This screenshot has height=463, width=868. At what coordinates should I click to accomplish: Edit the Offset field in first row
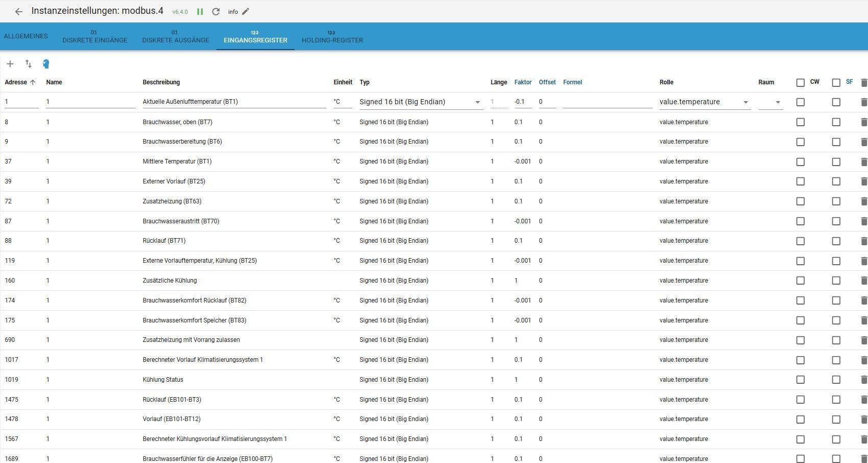point(547,102)
